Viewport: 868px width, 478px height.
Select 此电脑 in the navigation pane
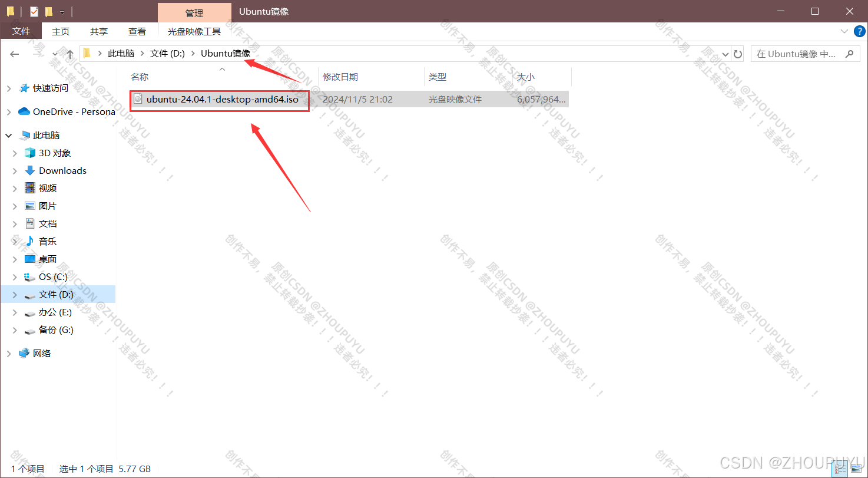[46, 136]
